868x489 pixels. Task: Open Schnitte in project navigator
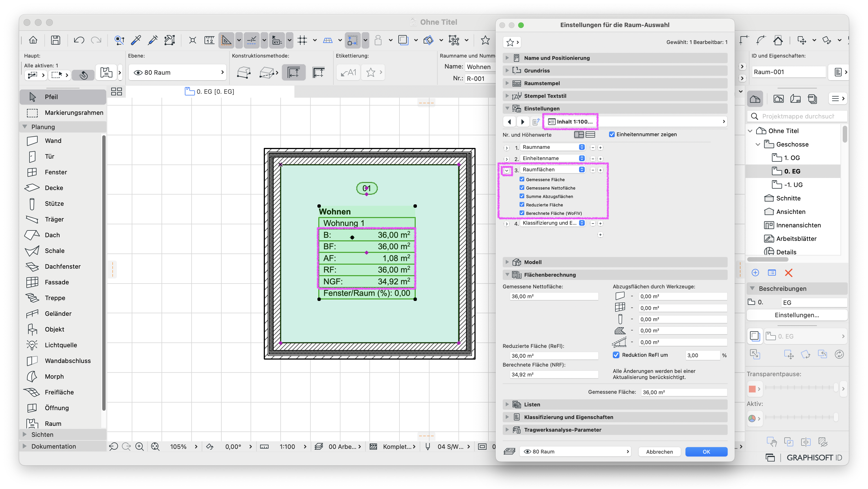tap(788, 198)
